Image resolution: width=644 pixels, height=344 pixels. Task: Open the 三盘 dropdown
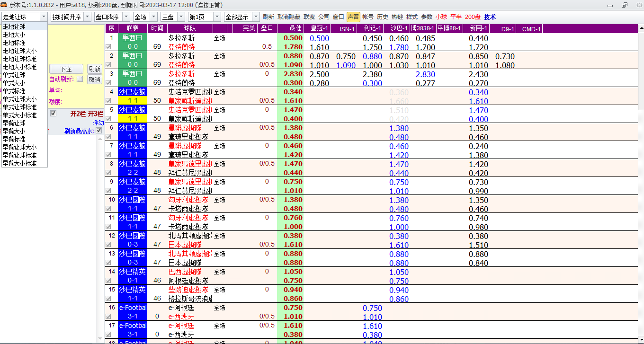(180, 17)
